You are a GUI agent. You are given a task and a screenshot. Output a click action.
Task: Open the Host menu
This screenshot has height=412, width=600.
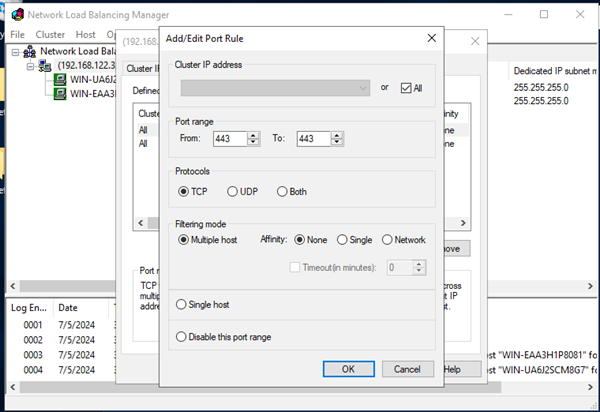click(85, 35)
